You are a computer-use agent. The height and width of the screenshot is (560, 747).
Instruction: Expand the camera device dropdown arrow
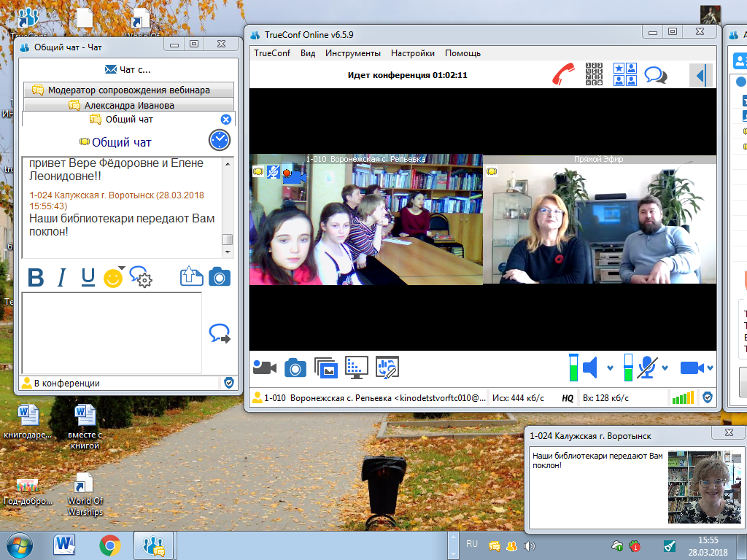tap(710, 367)
